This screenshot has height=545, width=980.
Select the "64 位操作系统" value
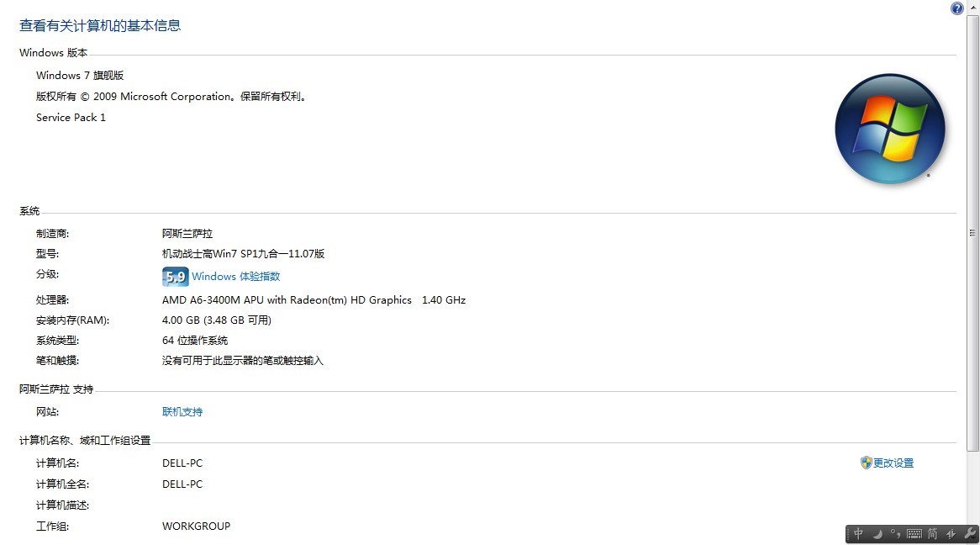[x=195, y=341]
